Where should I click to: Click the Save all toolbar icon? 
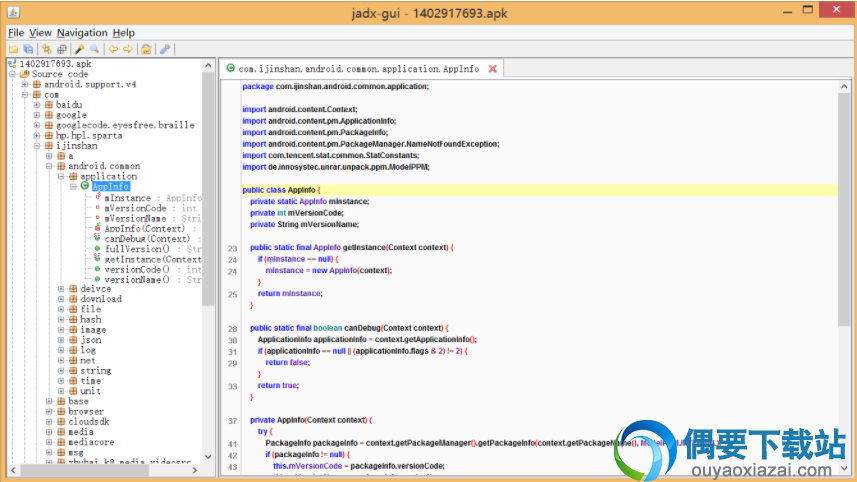pyautogui.click(x=28, y=49)
